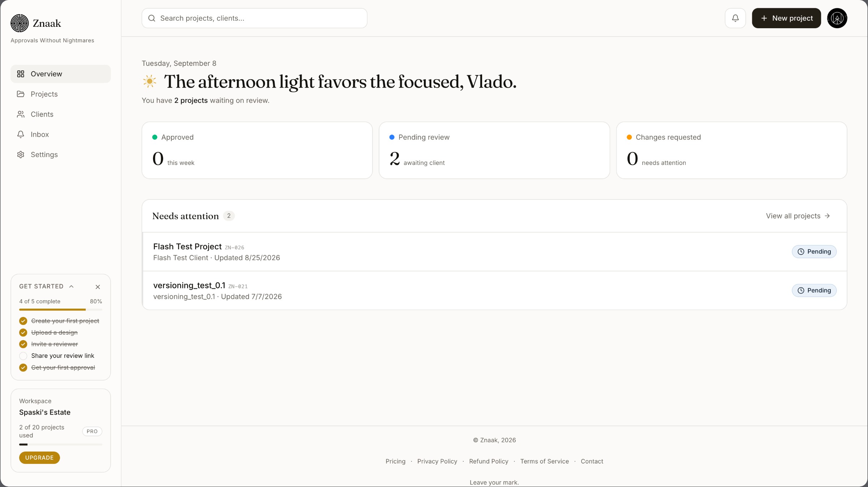The width and height of the screenshot is (868, 487).
Task: Check the Share your review link circle
Action: pos(23,356)
